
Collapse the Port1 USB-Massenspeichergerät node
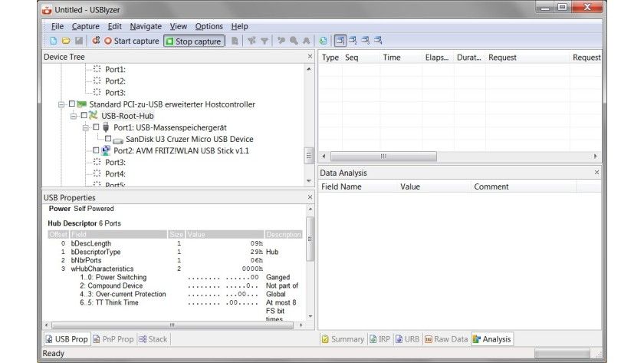click(x=85, y=128)
